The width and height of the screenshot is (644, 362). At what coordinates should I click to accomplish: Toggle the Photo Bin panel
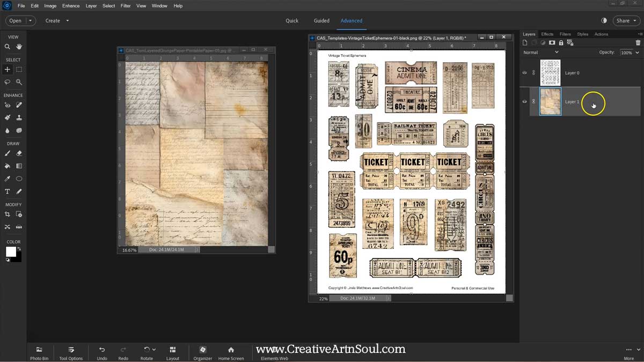(39, 353)
